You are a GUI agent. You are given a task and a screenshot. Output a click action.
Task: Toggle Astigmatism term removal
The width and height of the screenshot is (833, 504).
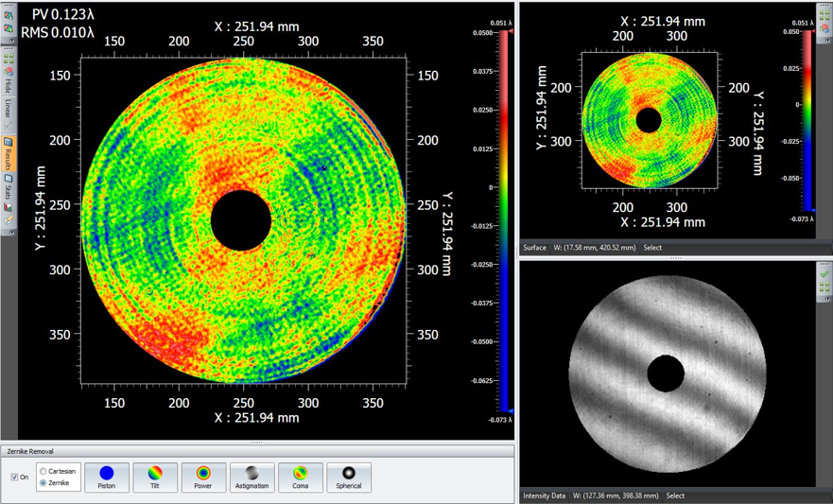click(252, 478)
